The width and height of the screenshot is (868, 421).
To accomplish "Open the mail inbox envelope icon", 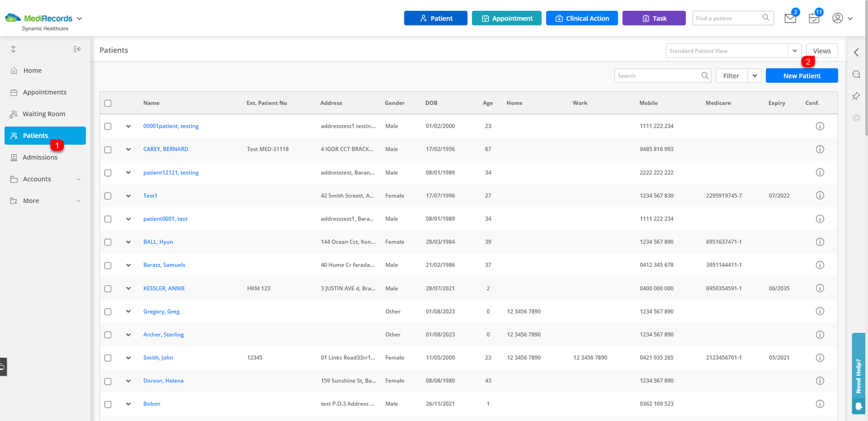I will point(790,18).
